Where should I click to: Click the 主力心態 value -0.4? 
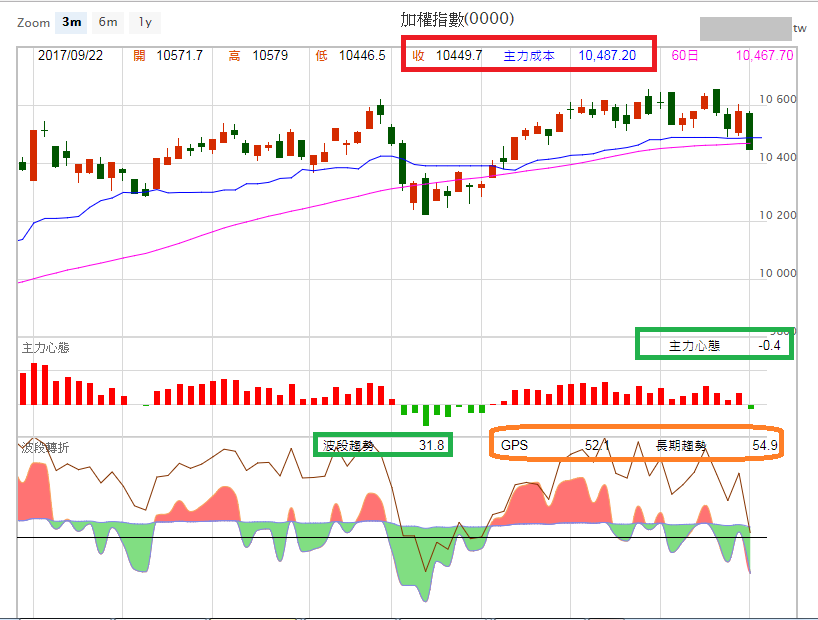tap(769, 346)
